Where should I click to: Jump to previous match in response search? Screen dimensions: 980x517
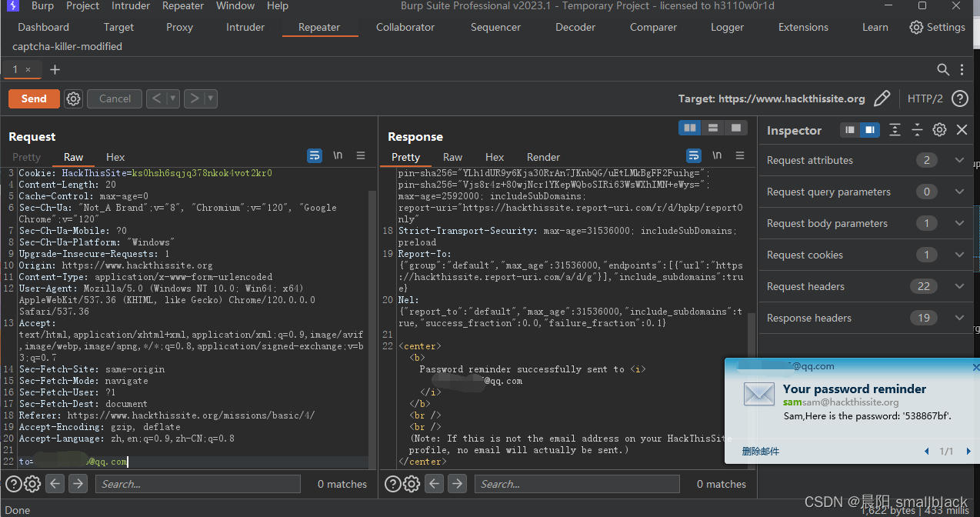click(434, 484)
